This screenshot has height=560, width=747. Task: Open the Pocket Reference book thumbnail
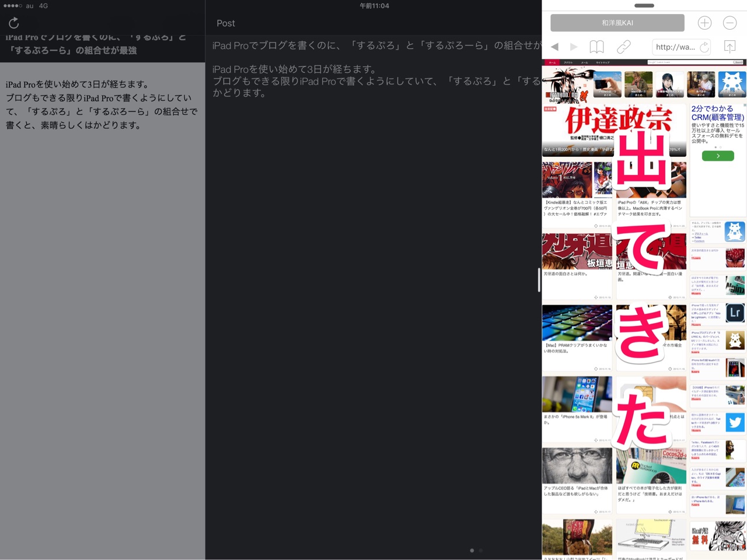tap(651, 466)
